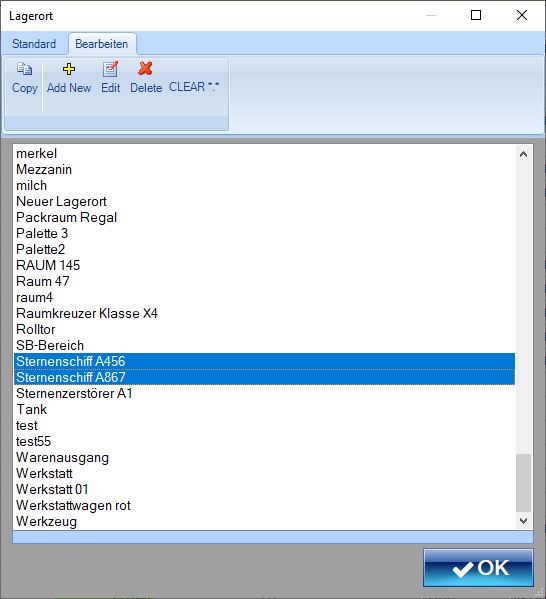Switch to the Standard tab
Screen dimensions: 546x599
pyautogui.click(x=34, y=44)
